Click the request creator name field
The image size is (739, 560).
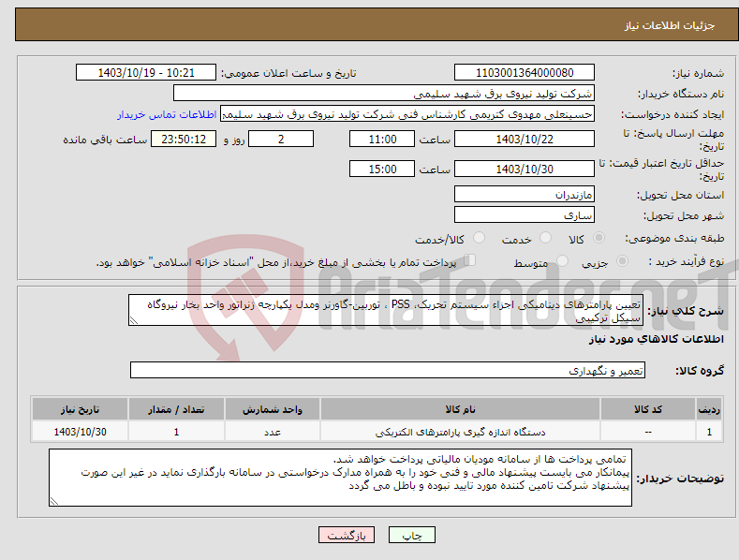pyautogui.click(x=407, y=114)
